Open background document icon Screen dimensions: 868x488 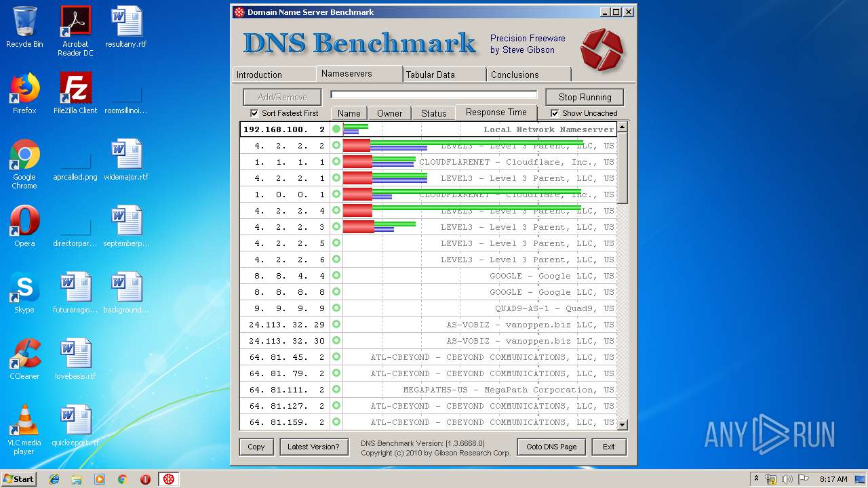click(126, 293)
